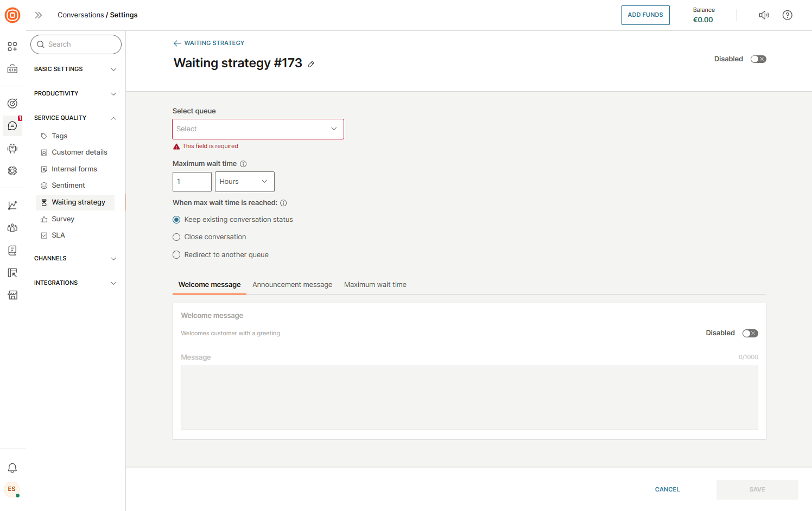This screenshot has width=812, height=511.
Task: Open the Hours time unit dropdown
Action: tap(244, 182)
